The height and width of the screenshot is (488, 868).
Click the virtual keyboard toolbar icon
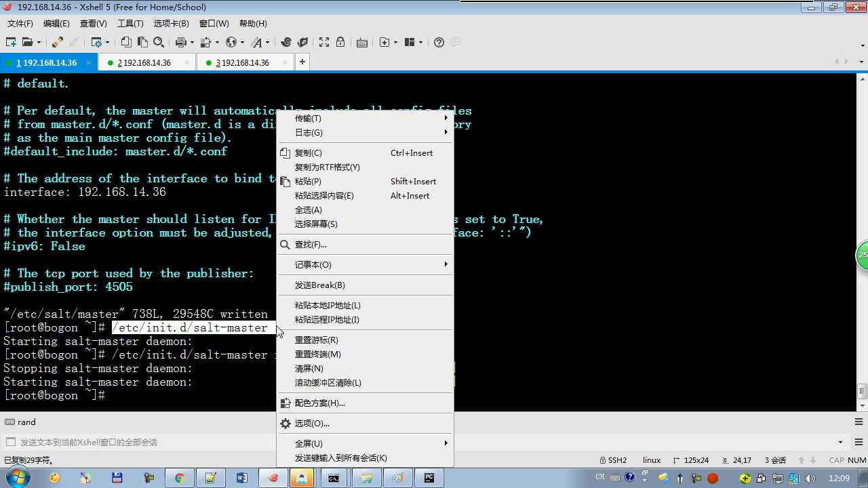coord(362,42)
